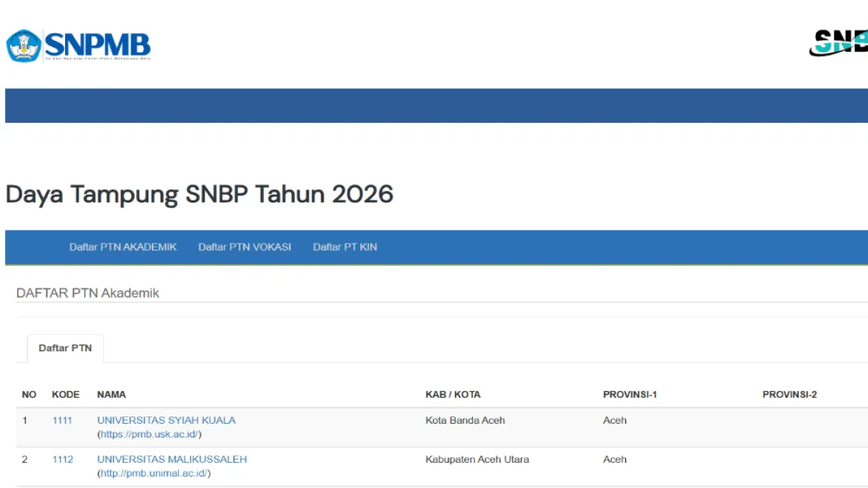868x488 pixels.
Task: Select the Kabupaten Aceh Utara cell
Action: (x=477, y=459)
